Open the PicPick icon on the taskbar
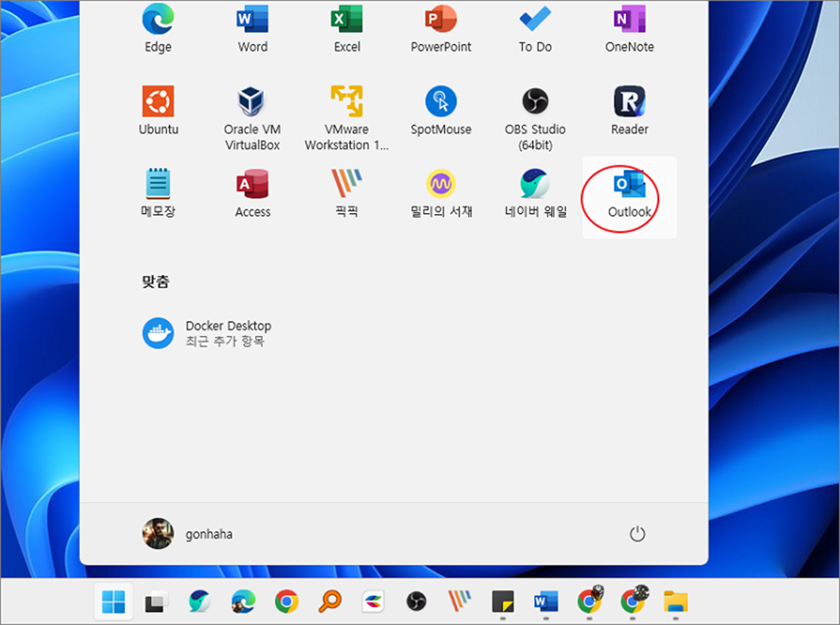The width and height of the screenshot is (840, 625). click(x=460, y=601)
